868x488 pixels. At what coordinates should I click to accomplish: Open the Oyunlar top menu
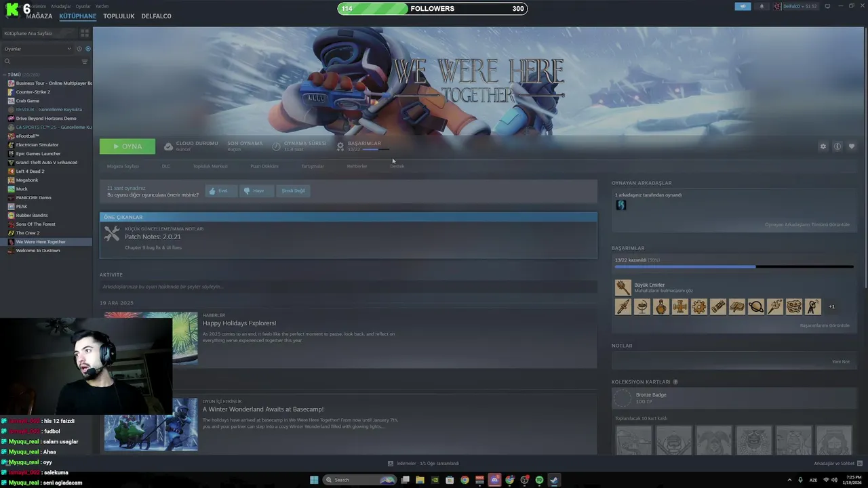[x=83, y=6]
